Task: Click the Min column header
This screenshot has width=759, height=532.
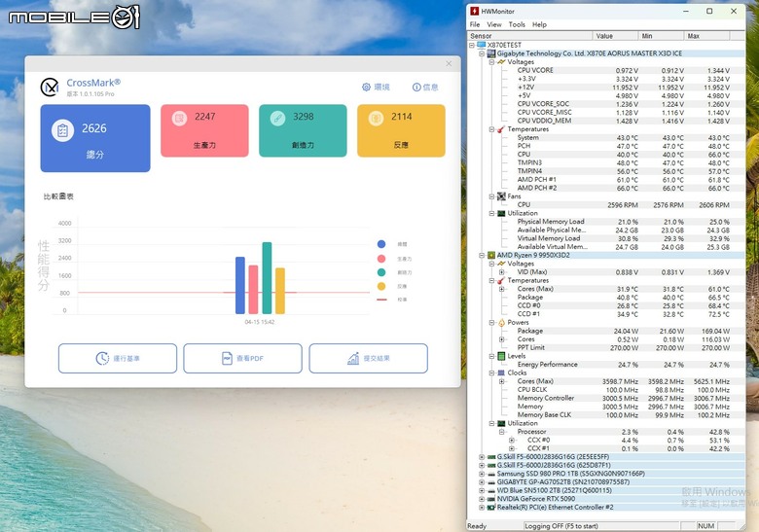Action: (x=661, y=36)
